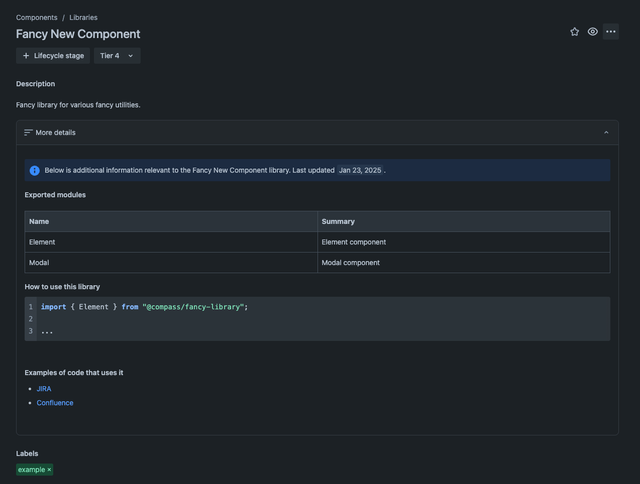Go to Components breadcrumb
Screen dimensions: 640x484
pyautogui.click(x=37, y=18)
